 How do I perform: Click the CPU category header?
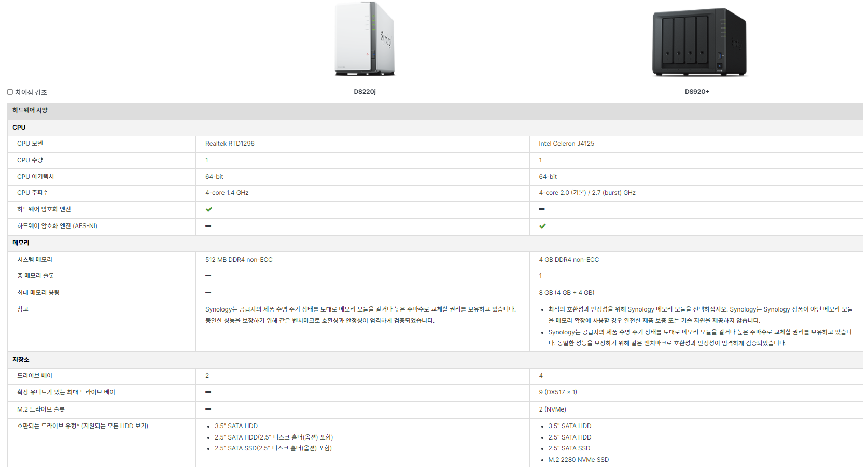coord(435,128)
